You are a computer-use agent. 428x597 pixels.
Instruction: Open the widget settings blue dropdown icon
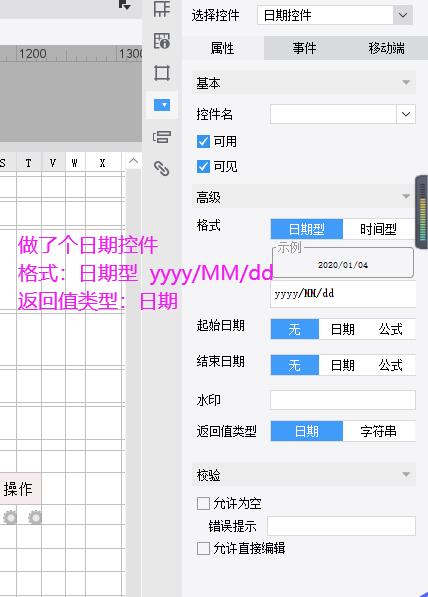tap(162, 105)
